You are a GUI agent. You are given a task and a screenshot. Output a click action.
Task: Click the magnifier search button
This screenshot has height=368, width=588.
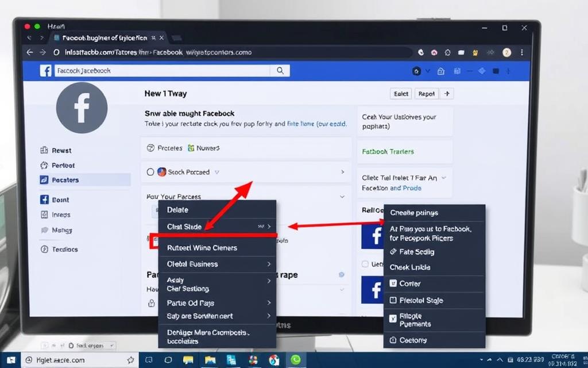click(x=280, y=71)
